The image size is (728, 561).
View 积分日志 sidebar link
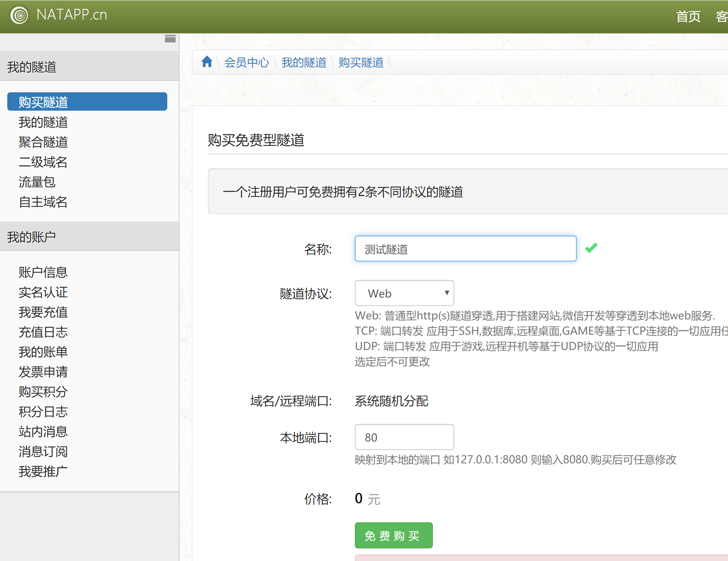coord(43,412)
